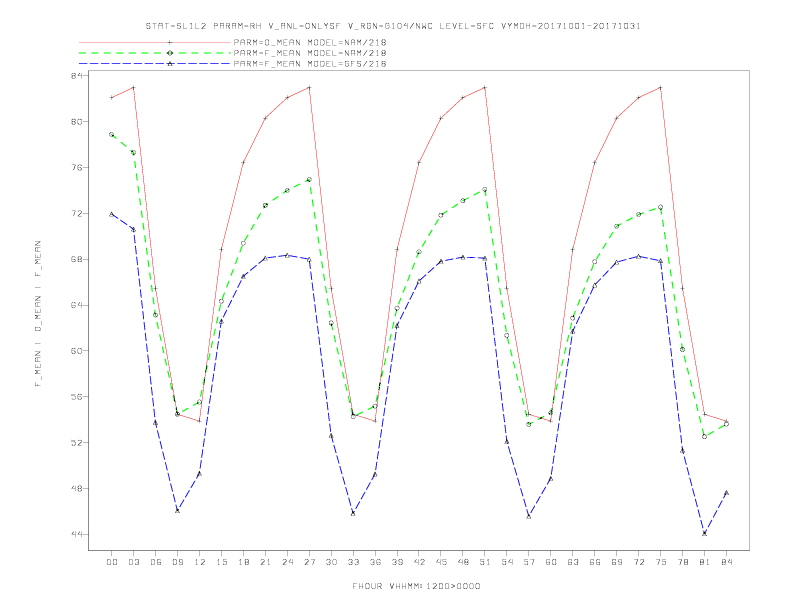Click the green dashed legend line sample
The image size is (792, 612).
(155, 53)
